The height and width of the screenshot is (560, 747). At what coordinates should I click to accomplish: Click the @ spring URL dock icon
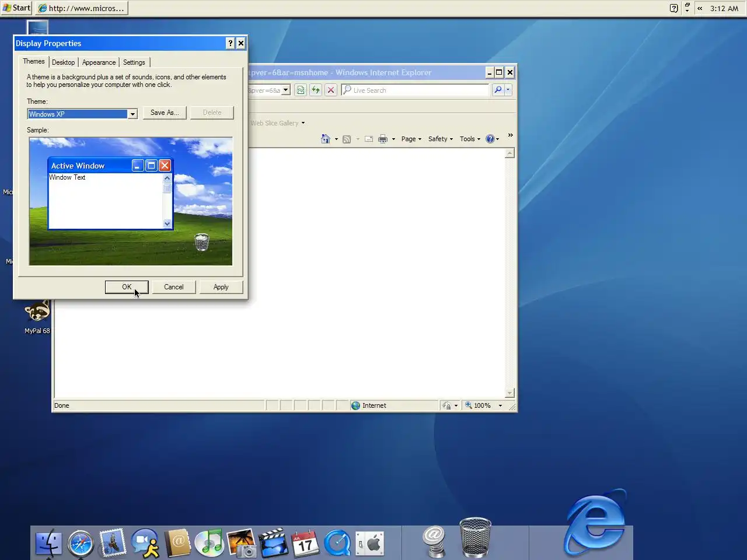pos(434,541)
